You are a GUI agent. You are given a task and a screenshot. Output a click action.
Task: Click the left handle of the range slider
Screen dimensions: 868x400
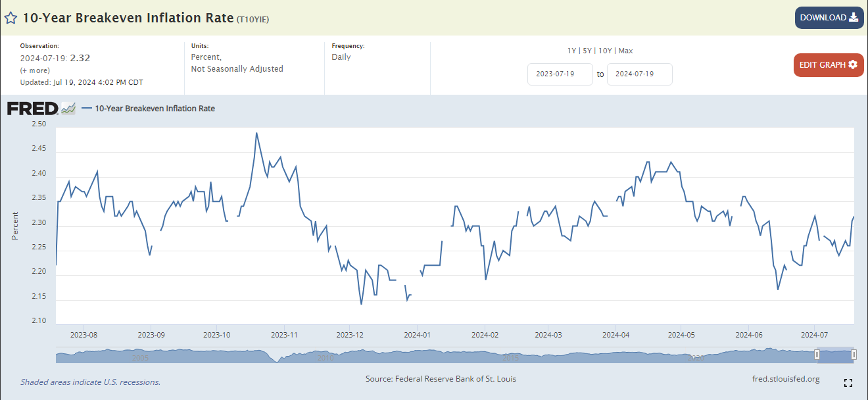817,355
